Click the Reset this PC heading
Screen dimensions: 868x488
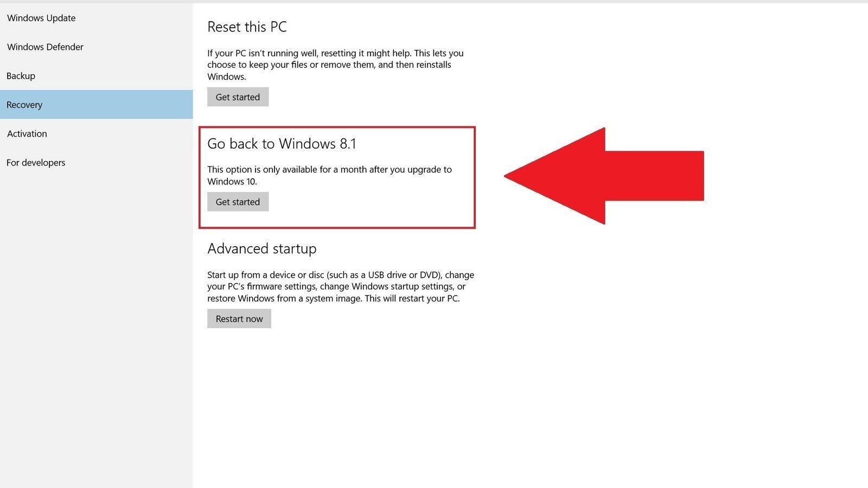247,27
